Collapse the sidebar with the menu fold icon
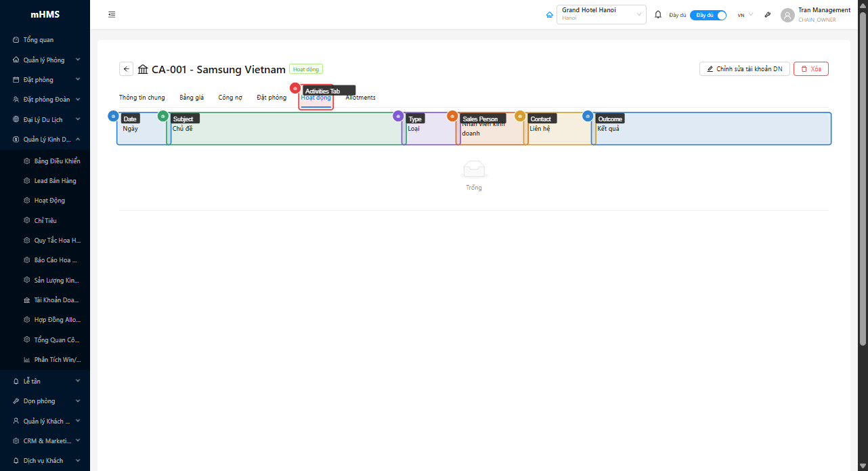 pos(112,14)
